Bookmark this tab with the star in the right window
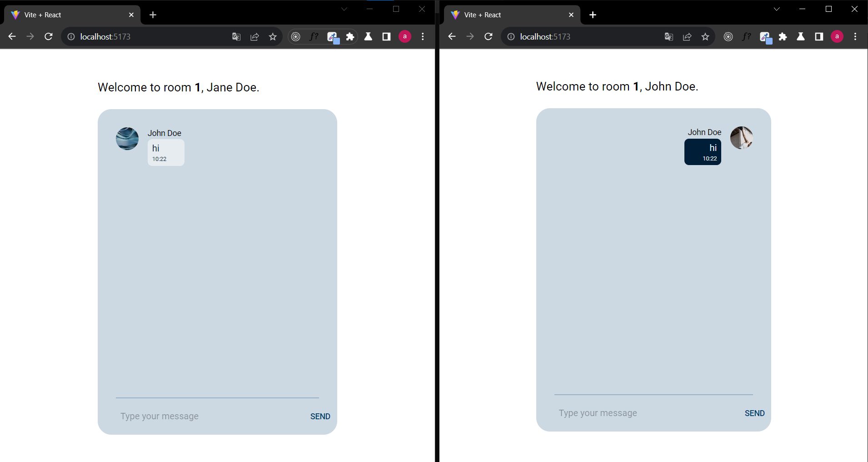 [x=705, y=37]
